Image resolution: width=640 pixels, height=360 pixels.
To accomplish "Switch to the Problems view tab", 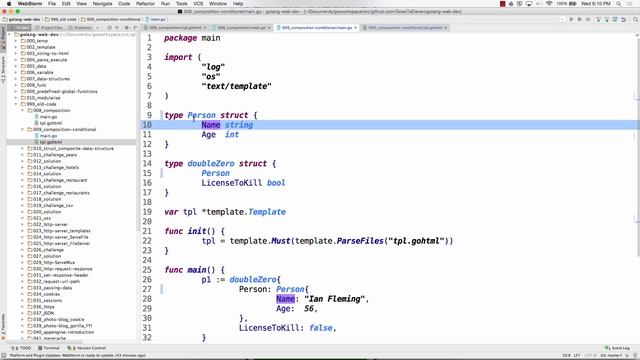I will (80, 28).
